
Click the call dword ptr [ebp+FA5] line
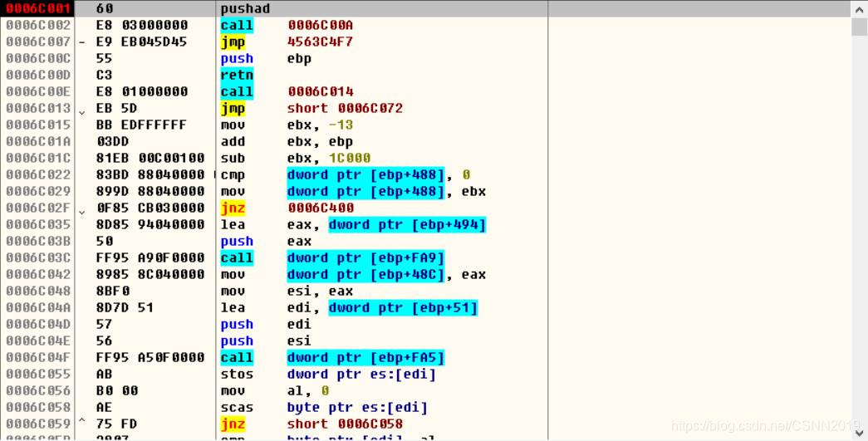332,357
